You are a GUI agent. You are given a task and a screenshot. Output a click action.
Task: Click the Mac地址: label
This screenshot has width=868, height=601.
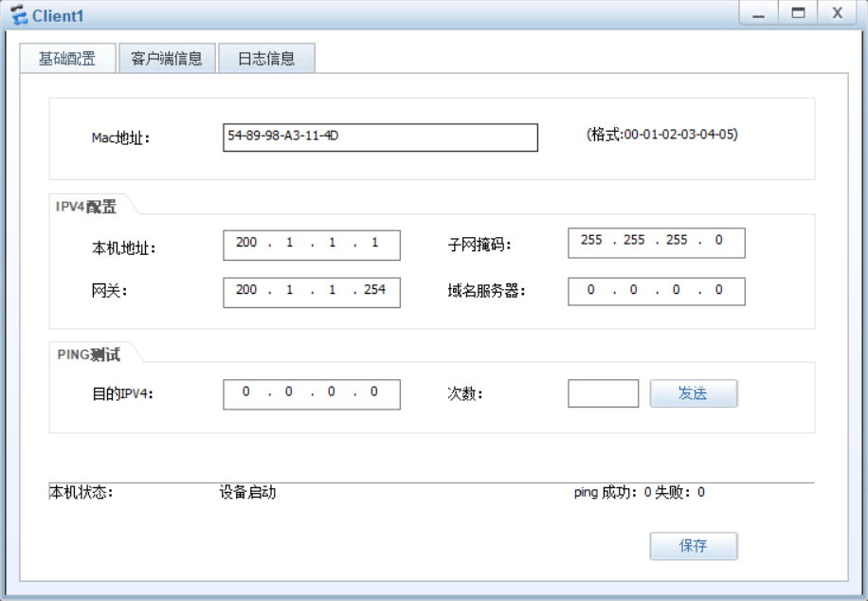(x=120, y=137)
